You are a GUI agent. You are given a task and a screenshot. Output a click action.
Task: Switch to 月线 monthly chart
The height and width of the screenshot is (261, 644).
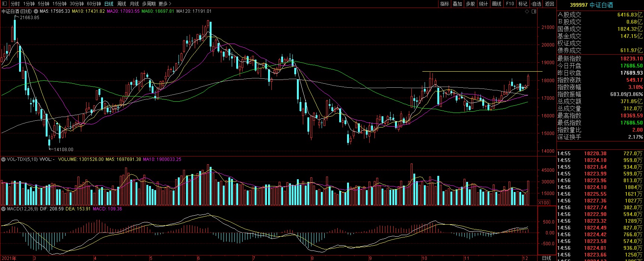coord(134,4)
